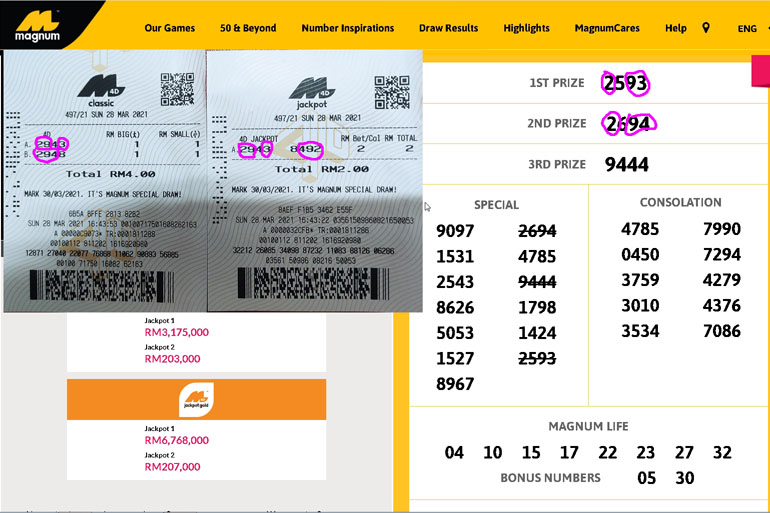Click the Help link in the navigation
Screen dimensions: 770x513
pyautogui.click(x=676, y=29)
